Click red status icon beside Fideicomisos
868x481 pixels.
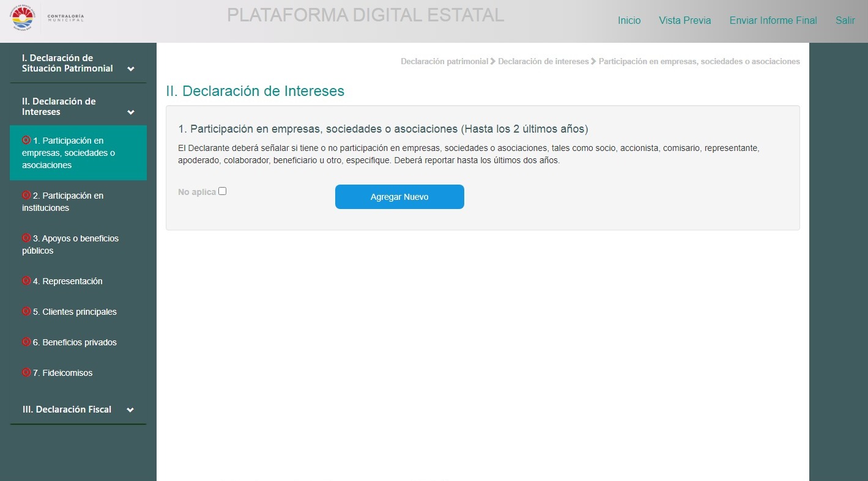[x=26, y=372]
